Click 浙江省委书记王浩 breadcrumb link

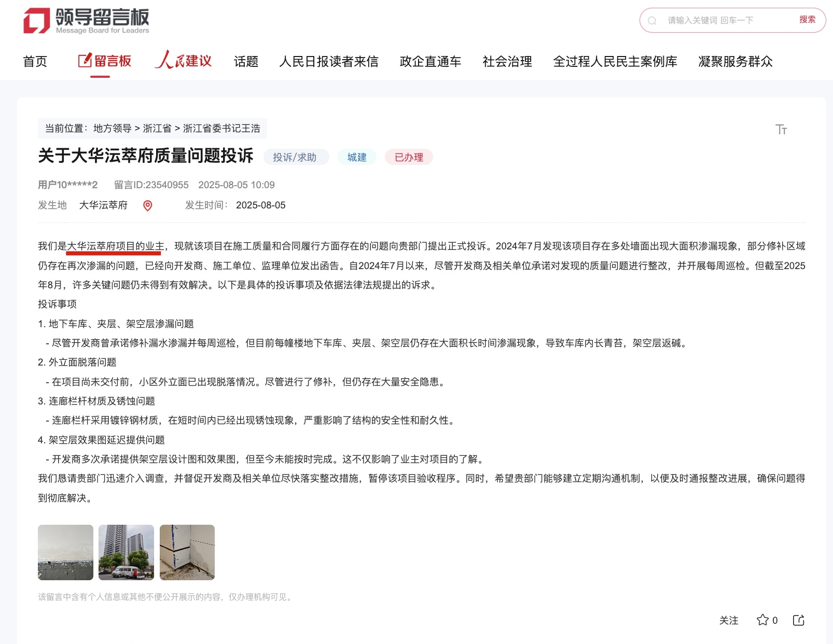[x=221, y=129]
